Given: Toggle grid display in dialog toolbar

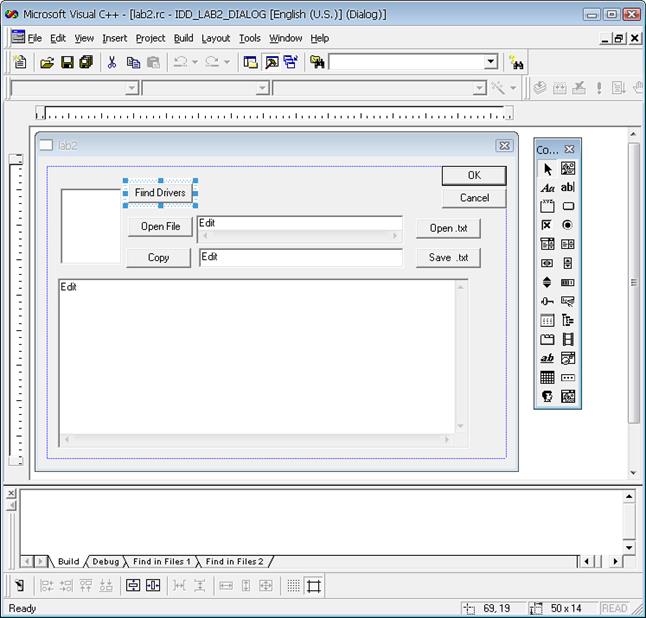Looking at the screenshot, I should [293, 585].
